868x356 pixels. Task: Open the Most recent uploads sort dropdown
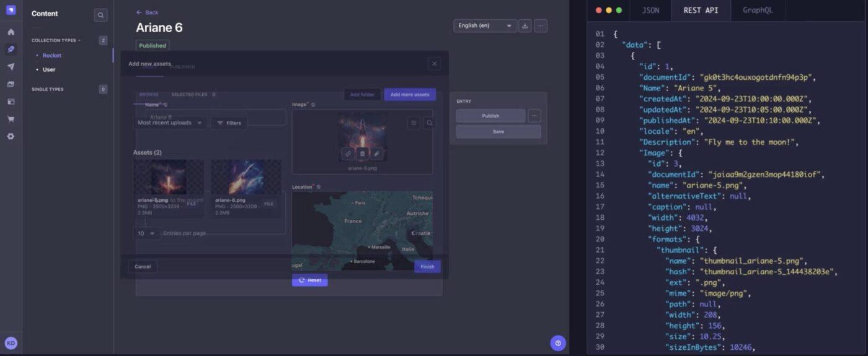(x=170, y=123)
